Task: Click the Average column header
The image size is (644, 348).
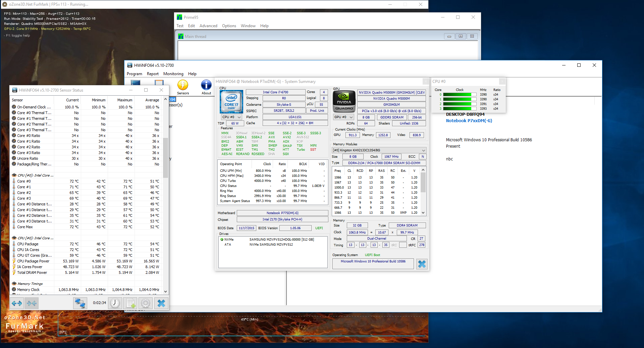Action: (152, 100)
